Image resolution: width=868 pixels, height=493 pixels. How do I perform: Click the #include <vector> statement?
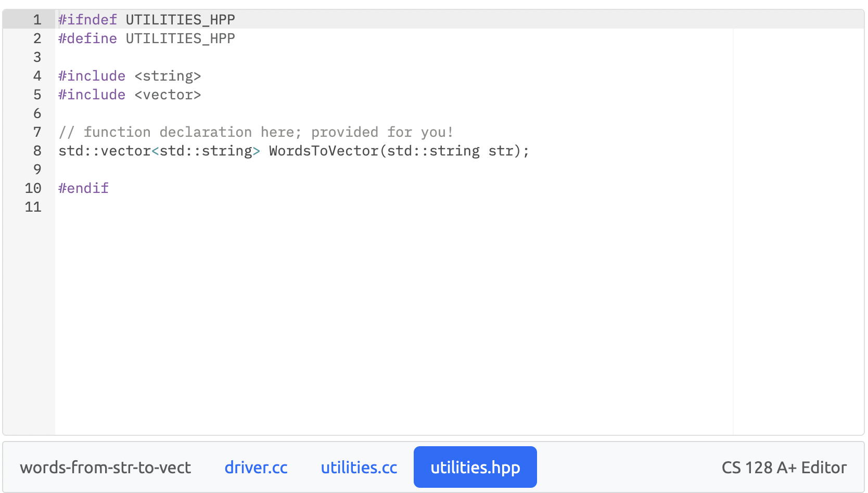coord(129,94)
